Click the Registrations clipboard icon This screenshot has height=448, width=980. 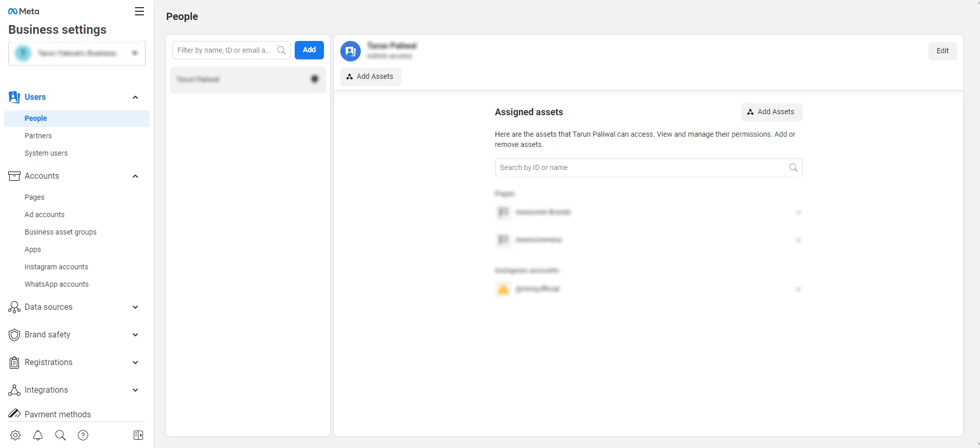coord(14,362)
